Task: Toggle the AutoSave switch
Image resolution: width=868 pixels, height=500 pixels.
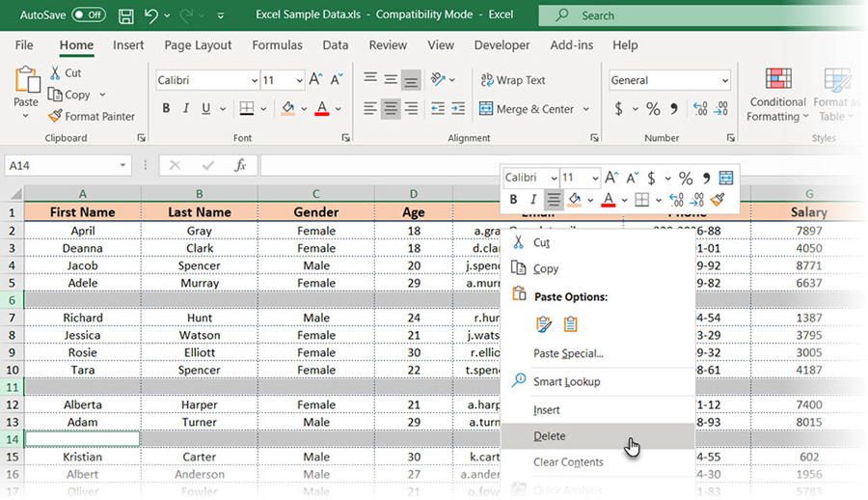Action: 89,15
